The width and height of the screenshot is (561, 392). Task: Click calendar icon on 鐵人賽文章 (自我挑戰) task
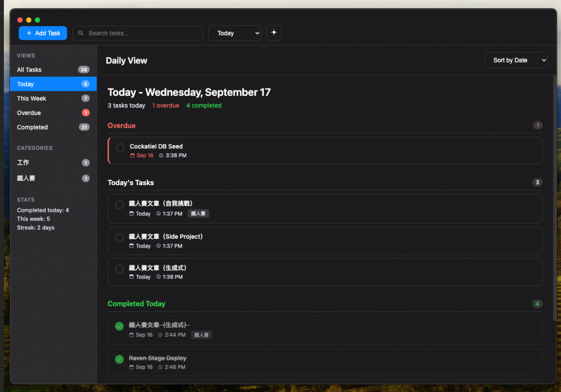point(131,214)
